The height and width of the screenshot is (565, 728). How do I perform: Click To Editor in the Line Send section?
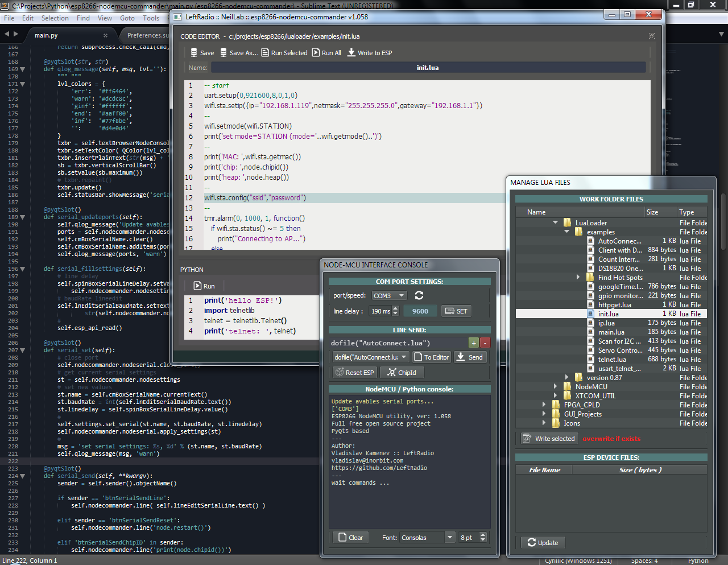click(x=431, y=357)
